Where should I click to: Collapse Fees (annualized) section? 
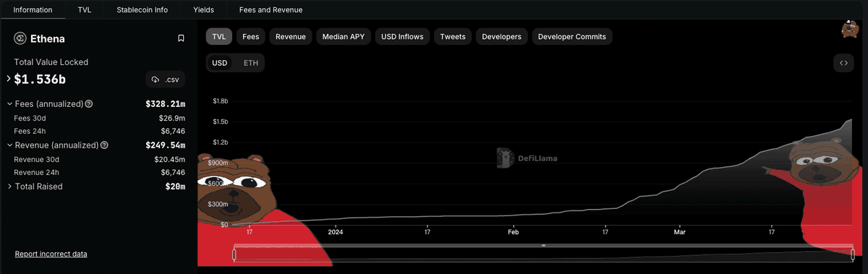(x=9, y=104)
